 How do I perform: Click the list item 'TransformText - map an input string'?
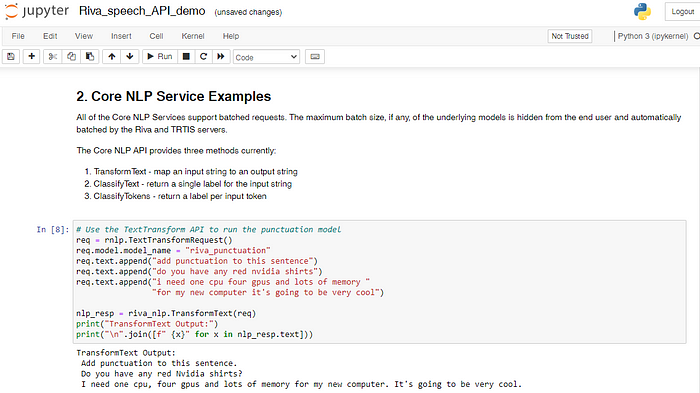196,172
